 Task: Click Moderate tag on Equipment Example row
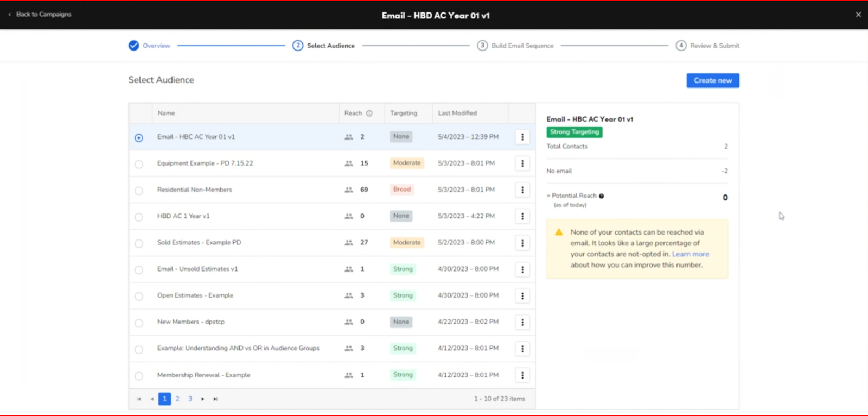[x=407, y=163]
